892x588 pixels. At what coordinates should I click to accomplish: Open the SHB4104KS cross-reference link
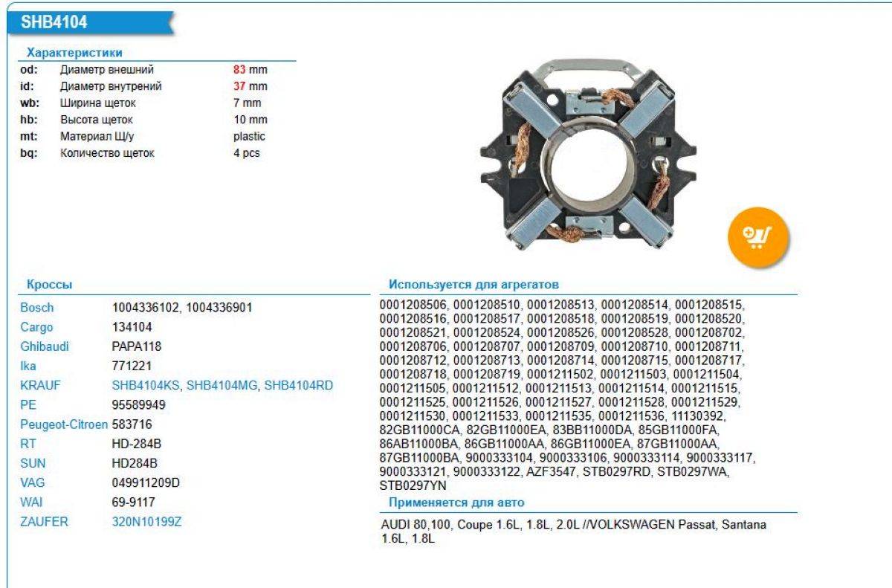pyautogui.click(x=146, y=385)
